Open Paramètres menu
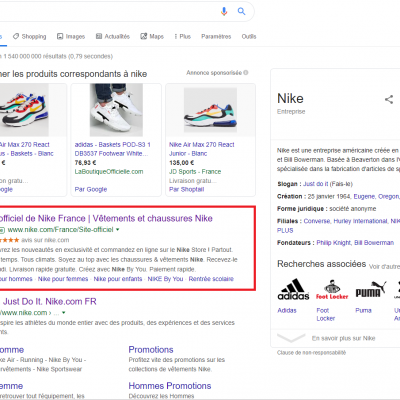The width and height of the screenshot is (400, 400). tap(216, 36)
